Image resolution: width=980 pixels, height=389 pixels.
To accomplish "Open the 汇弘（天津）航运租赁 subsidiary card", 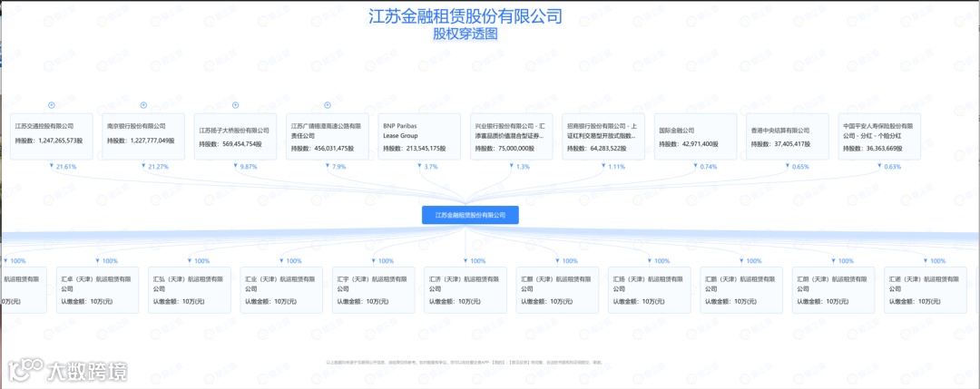I will [x=190, y=290].
